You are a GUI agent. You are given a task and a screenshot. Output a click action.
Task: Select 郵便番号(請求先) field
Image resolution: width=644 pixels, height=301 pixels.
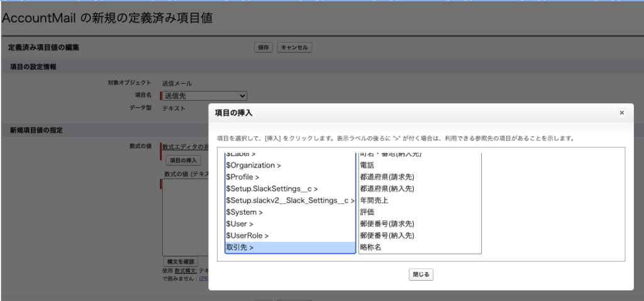(x=419, y=224)
